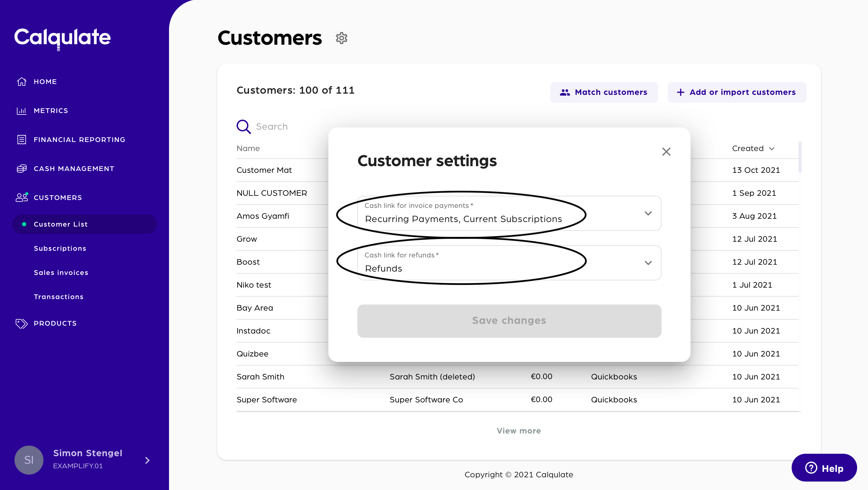Open settings via gear icon beside Customers

(341, 38)
